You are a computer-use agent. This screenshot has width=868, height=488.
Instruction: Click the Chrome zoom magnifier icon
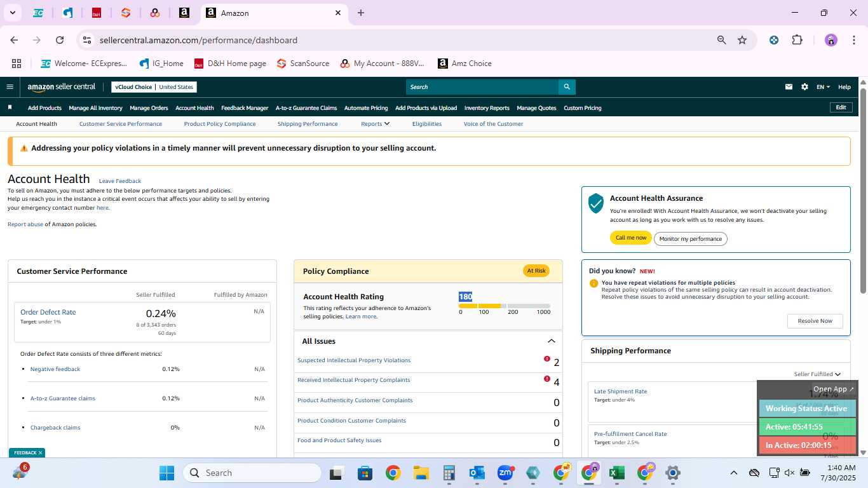click(722, 40)
